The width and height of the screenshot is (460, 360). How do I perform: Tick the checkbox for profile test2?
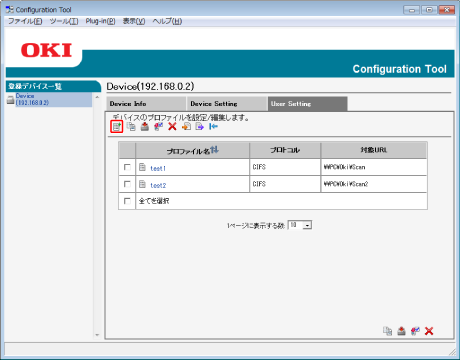point(127,184)
